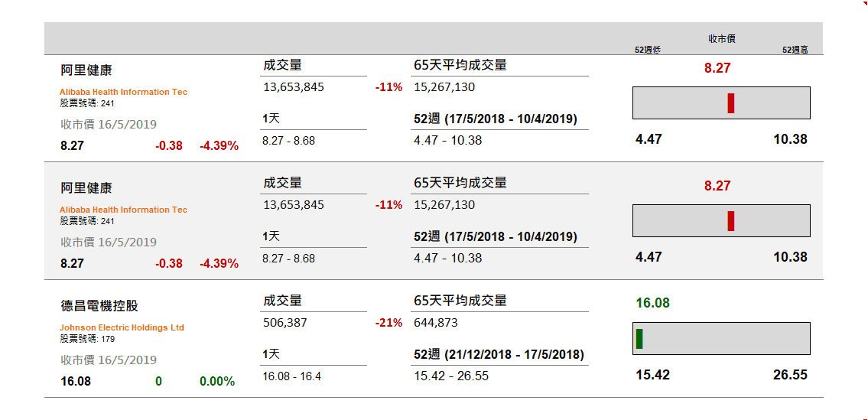
Task: Select the 52-week range 15.42 - 26.55 text
Action: tap(451, 376)
